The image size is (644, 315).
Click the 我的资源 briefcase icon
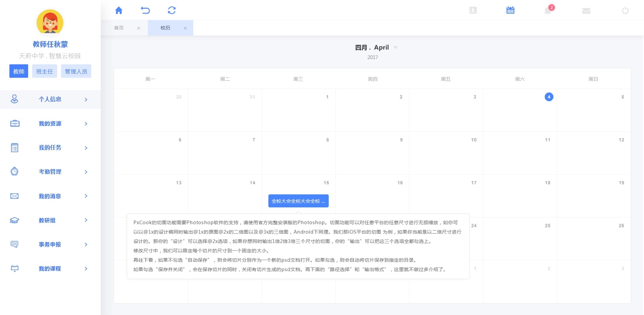(15, 123)
